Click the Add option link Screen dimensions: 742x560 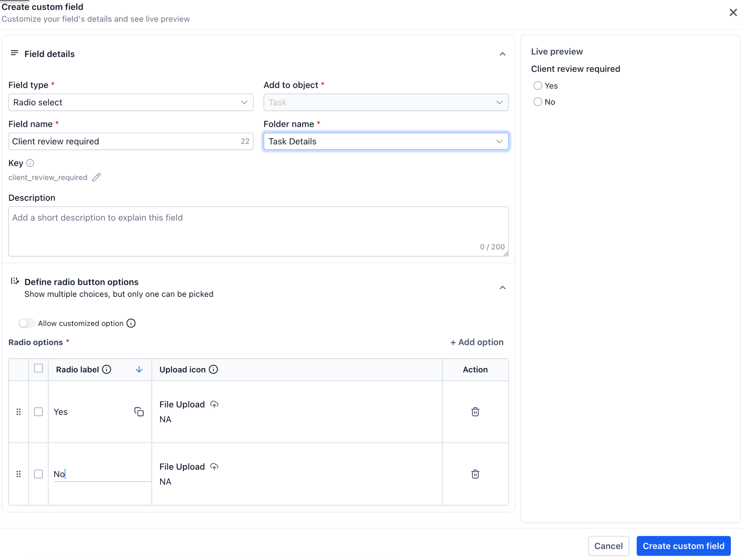[477, 342]
